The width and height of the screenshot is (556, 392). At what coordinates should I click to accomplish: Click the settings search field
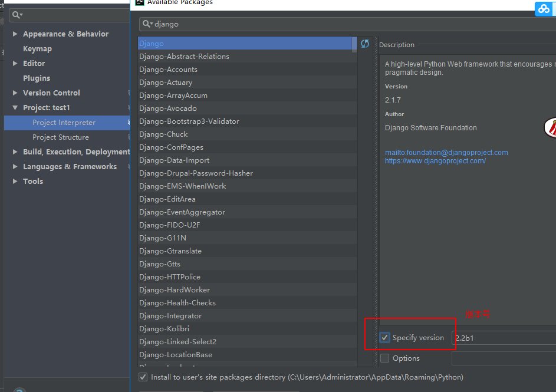(69, 15)
